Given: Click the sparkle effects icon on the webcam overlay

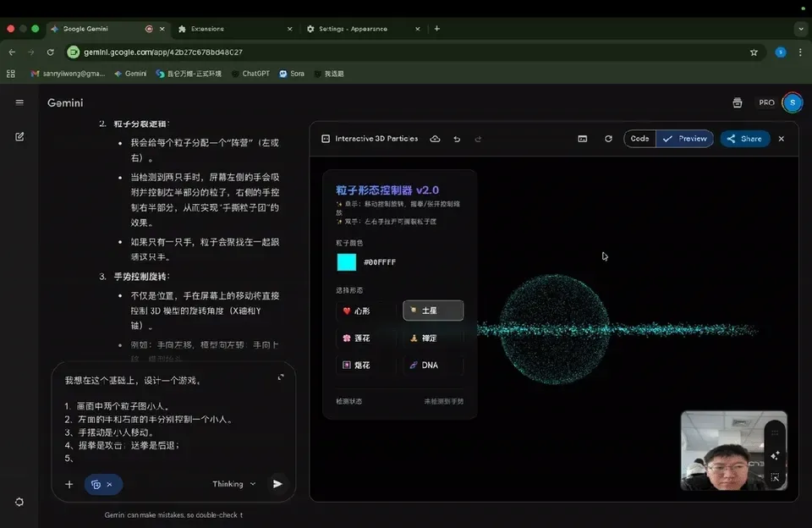Looking at the screenshot, I should pyautogui.click(x=775, y=455).
